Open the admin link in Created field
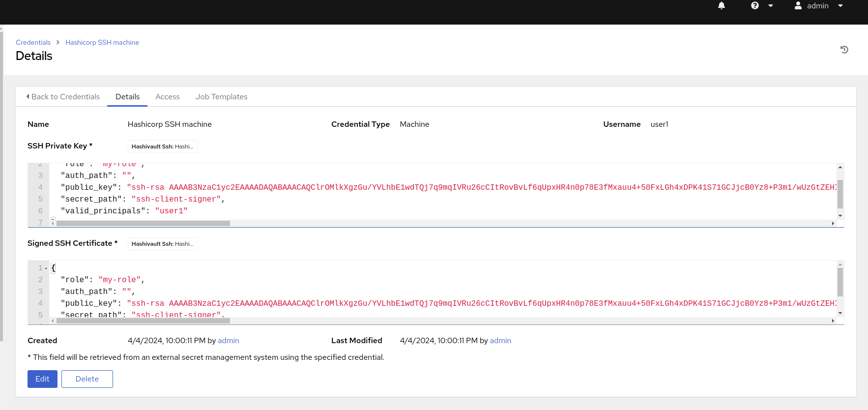868x410 pixels. click(x=229, y=341)
